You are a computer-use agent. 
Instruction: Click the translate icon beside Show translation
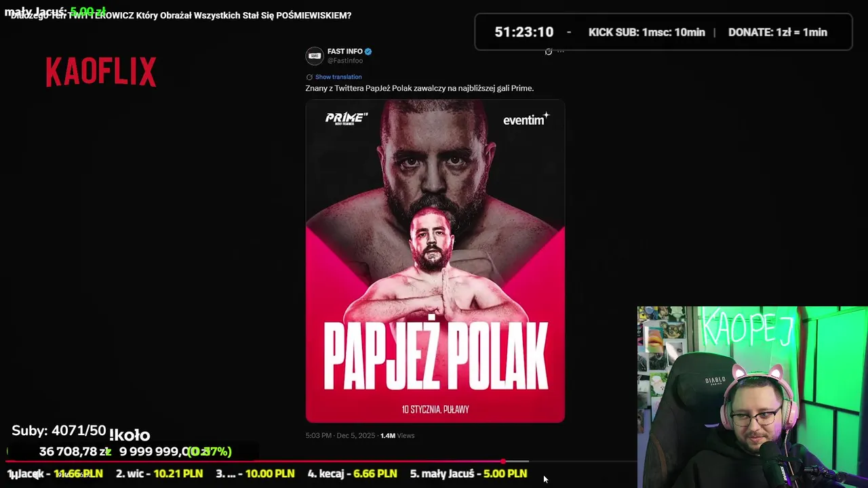click(x=309, y=77)
